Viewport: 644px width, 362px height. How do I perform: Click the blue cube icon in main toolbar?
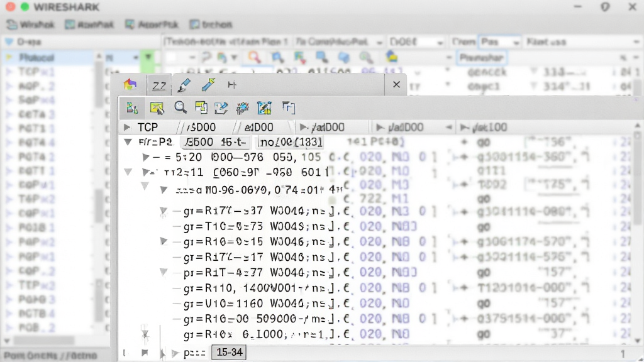point(344,57)
